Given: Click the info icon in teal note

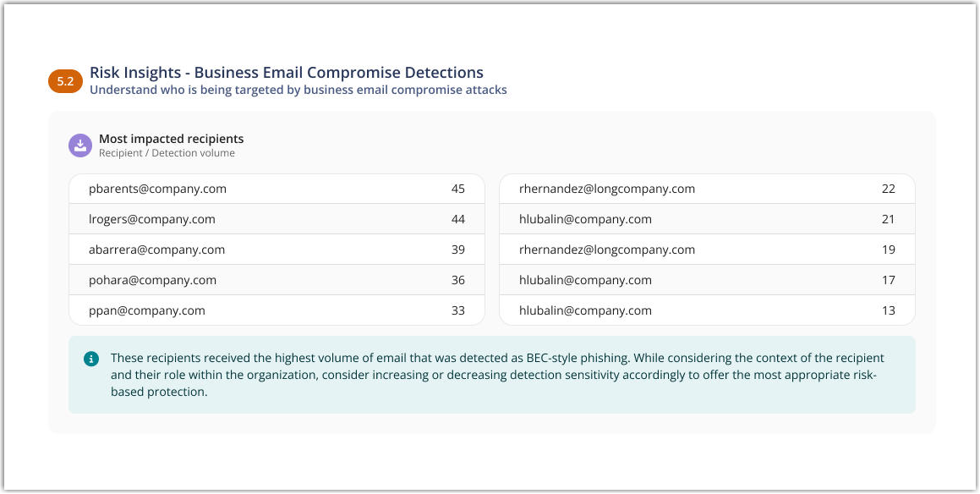Looking at the screenshot, I should pos(91,360).
